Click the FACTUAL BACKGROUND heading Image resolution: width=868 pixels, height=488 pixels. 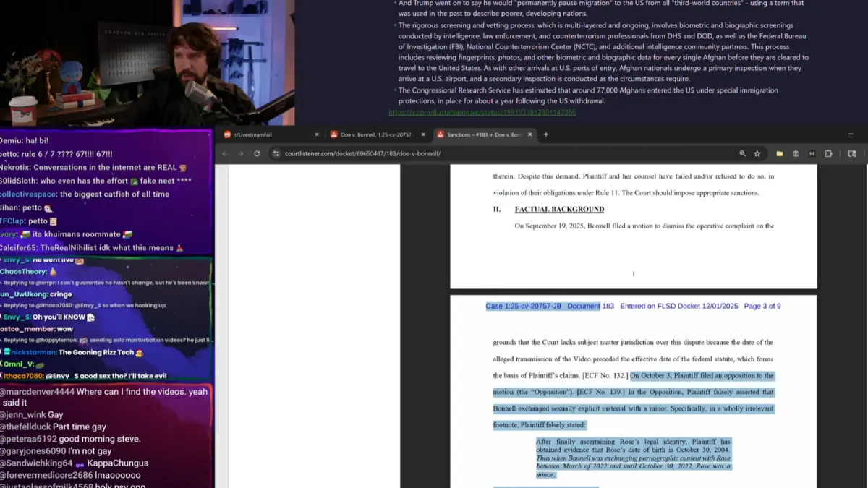(559, 210)
